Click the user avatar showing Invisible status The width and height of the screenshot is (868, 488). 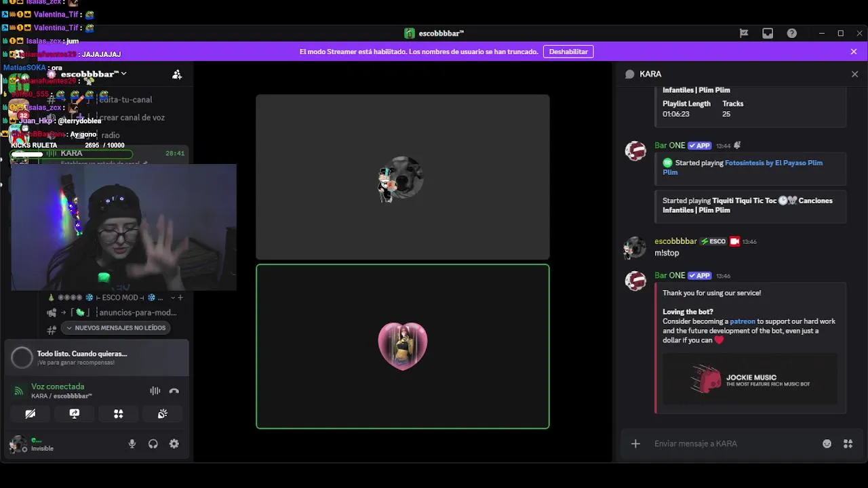(x=18, y=444)
